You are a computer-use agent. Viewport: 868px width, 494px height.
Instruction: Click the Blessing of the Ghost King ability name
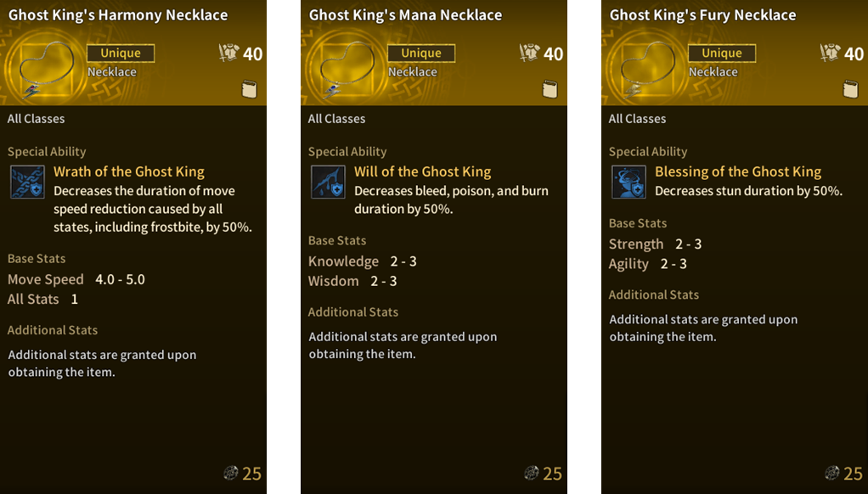[738, 171]
